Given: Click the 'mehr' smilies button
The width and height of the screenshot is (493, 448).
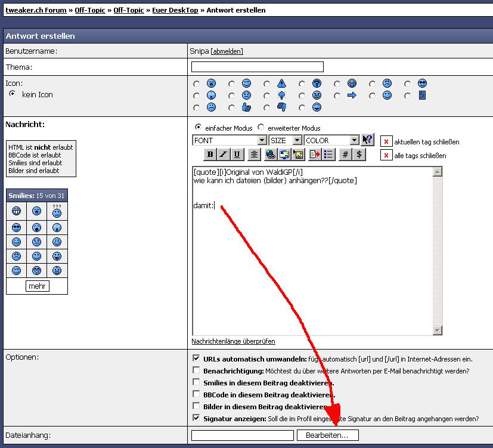Looking at the screenshot, I should (x=37, y=286).
